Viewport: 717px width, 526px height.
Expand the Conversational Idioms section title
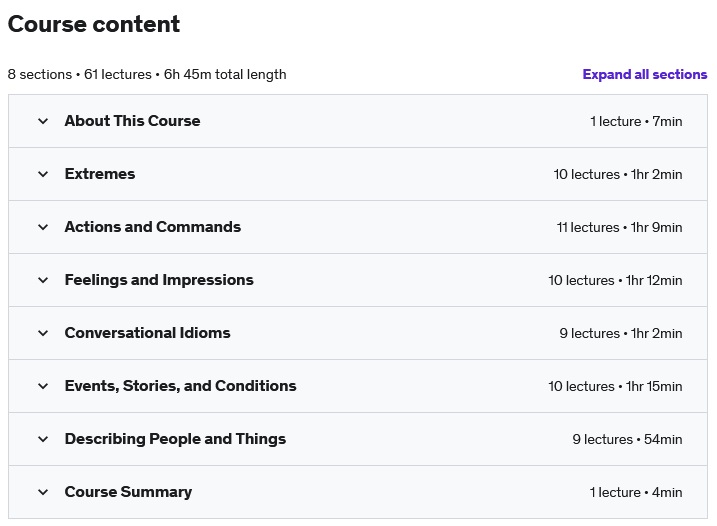pyautogui.click(x=147, y=333)
